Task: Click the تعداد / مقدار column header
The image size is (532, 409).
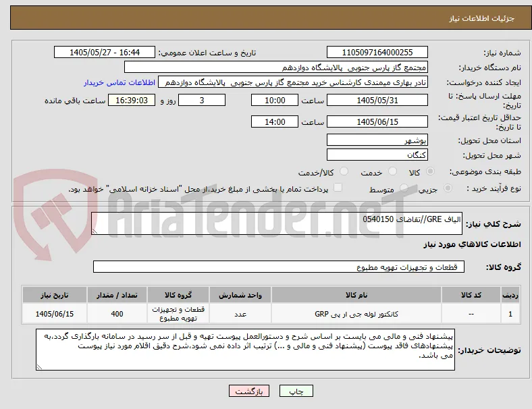Action: (117, 295)
